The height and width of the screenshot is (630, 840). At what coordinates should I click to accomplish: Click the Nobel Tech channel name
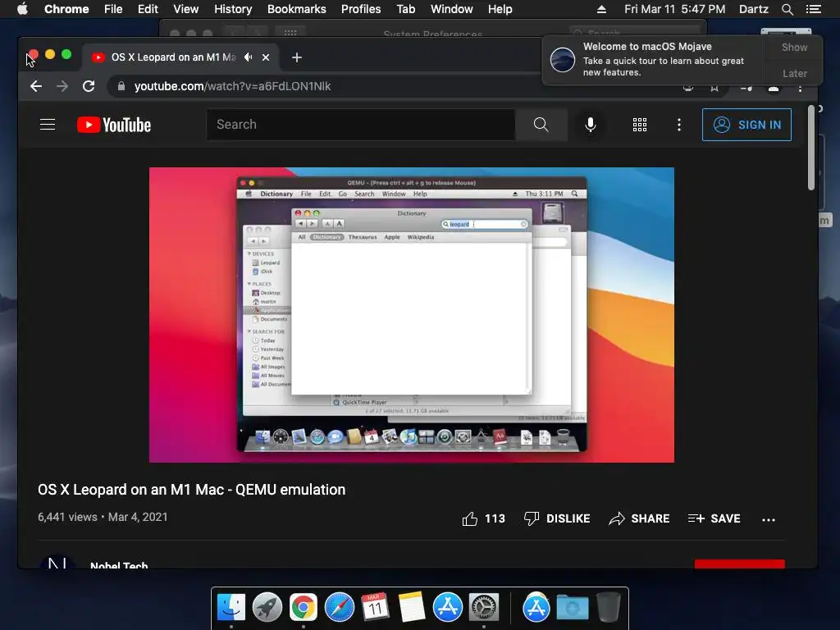click(119, 565)
